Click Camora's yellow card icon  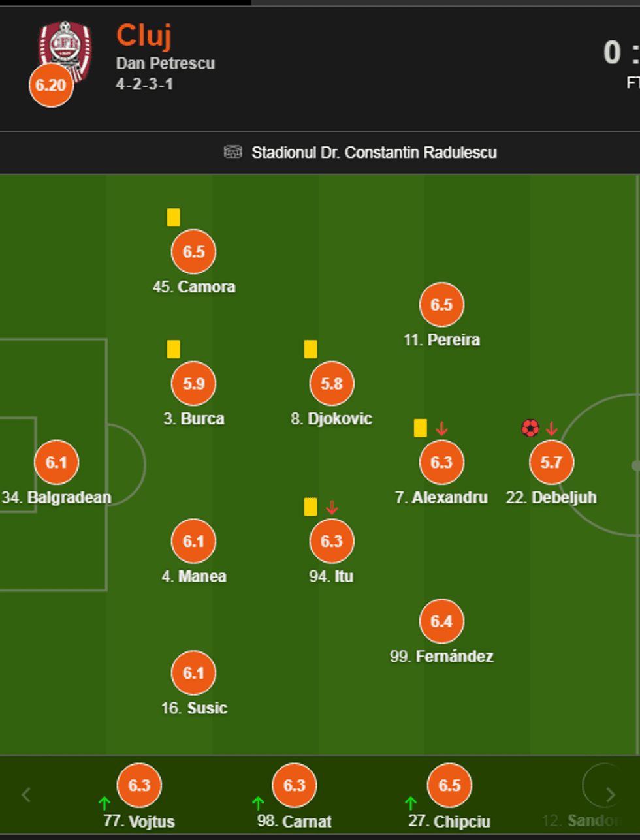click(x=173, y=217)
